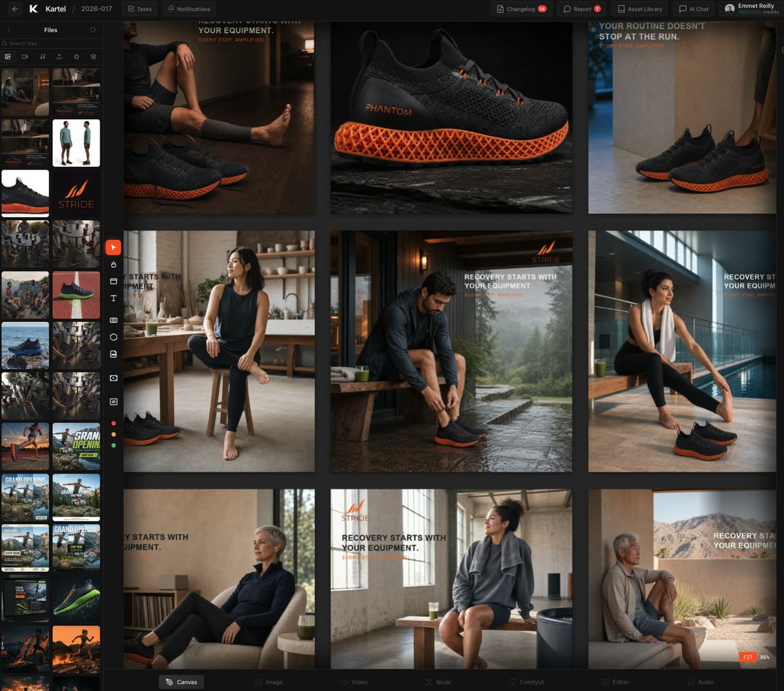The width and height of the screenshot is (784, 691).
Task: Switch to the Audio tab
Action: tap(701, 682)
